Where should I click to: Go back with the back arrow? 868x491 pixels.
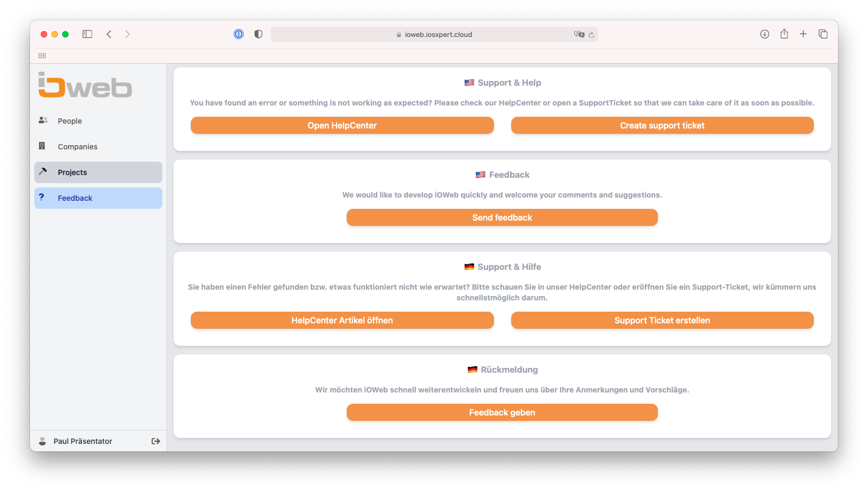(x=109, y=34)
